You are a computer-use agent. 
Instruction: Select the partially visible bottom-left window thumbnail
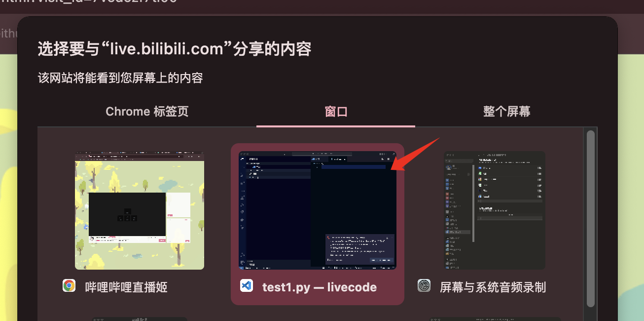(x=140, y=319)
